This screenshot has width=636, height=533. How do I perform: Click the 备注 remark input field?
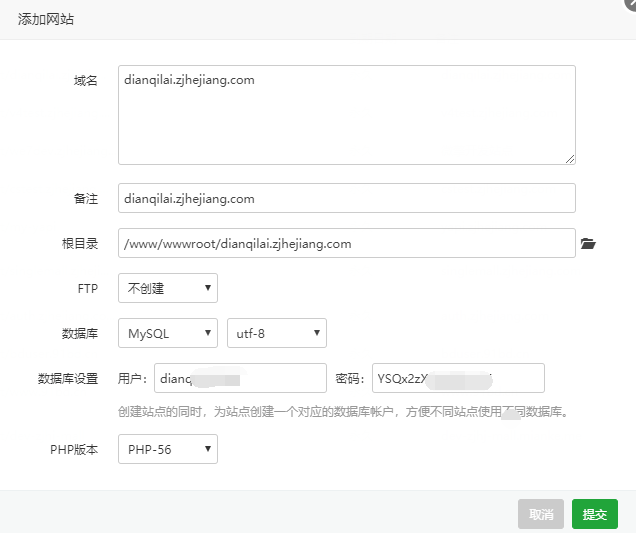coord(347,198)
